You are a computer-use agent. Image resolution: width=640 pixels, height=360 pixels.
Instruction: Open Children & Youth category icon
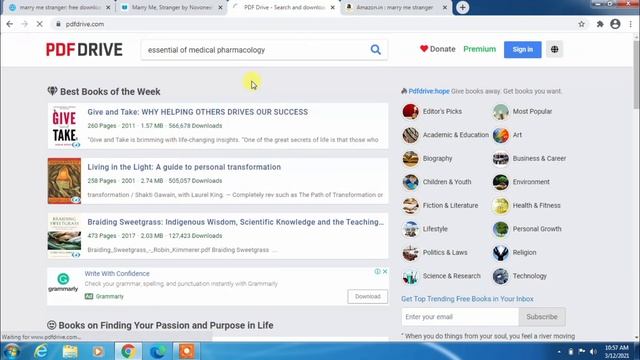point(410,182)
